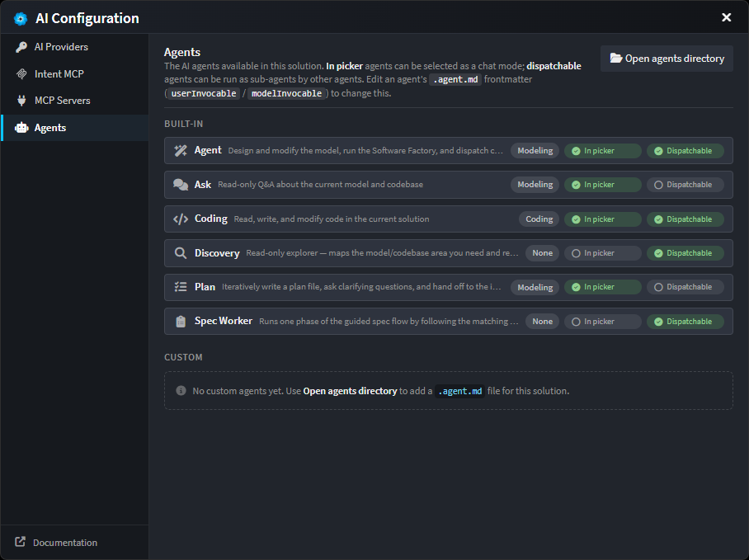Click the Modeling tag on the Ask row
The image size is (749, 560).
pyautogui.click(x=535, y=185)
